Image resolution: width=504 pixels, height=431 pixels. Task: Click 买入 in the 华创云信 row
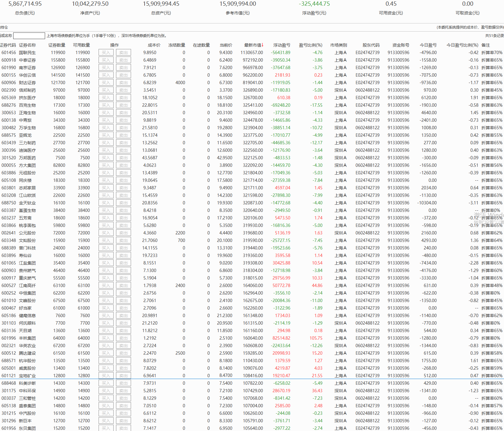(x=106, y=75)
